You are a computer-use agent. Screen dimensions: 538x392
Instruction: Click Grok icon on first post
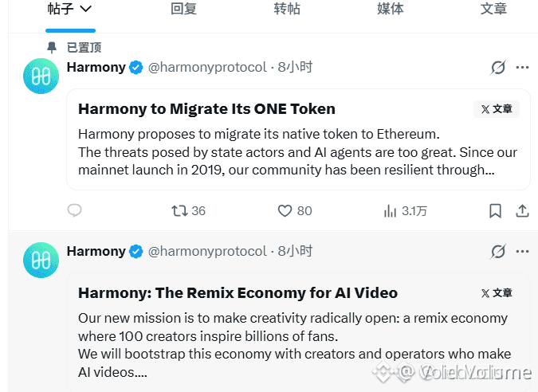[x=498, y=68]
